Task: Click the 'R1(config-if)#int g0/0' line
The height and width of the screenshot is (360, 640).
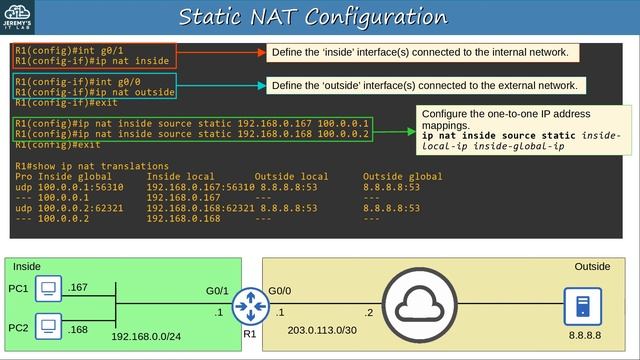Action: [78, 82]
